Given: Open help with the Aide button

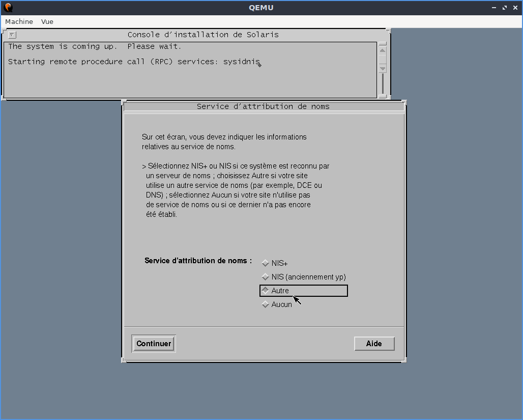Looking at the screenshot, I should coord(374,344).
